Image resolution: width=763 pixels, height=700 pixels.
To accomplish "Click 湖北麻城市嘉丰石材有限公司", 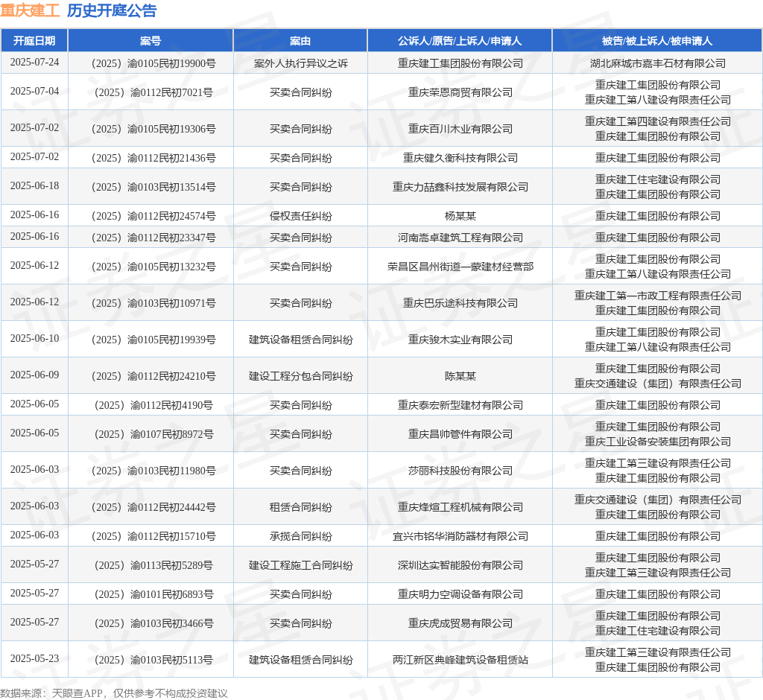I will point(658,63).
